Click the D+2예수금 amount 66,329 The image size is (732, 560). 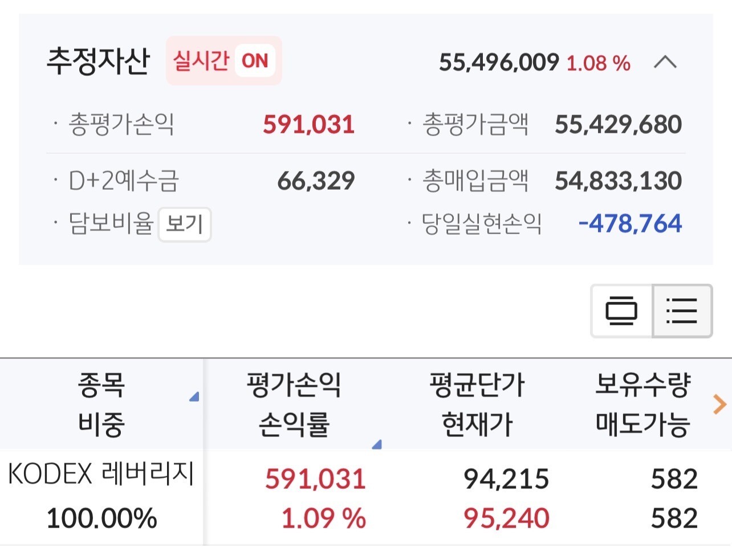click(316, 181)
